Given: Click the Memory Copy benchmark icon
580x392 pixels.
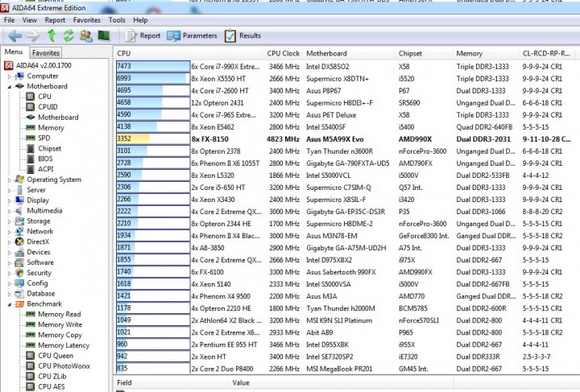Looking at the screenshot, I should pos(31,335).
